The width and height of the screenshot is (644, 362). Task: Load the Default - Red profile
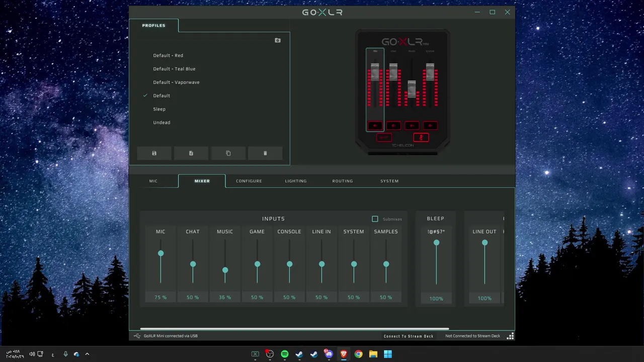point(168,55)
